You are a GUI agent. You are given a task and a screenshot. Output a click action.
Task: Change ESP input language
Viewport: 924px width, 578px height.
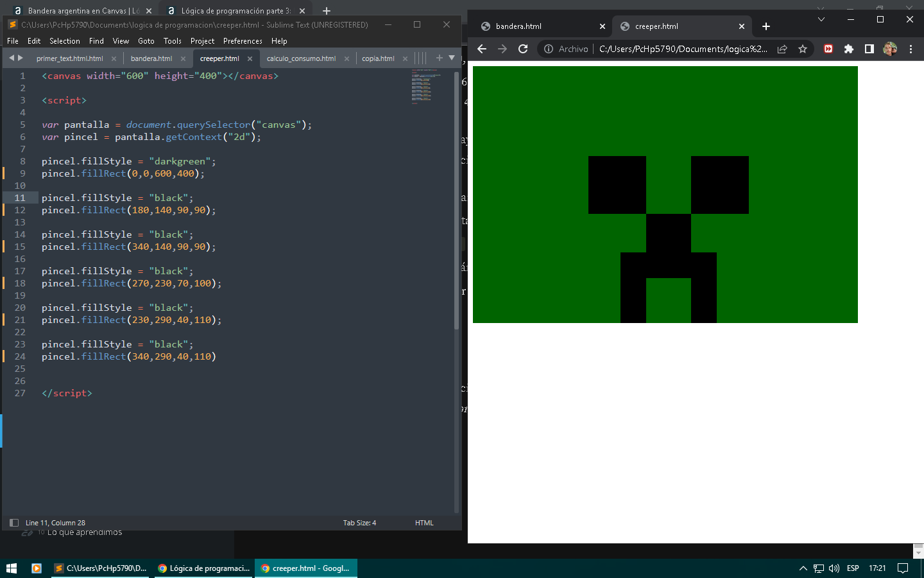click(853, 568)
